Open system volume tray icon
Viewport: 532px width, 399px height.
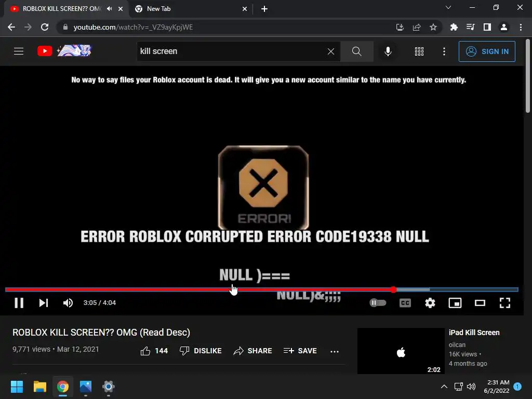coord(471,387)
